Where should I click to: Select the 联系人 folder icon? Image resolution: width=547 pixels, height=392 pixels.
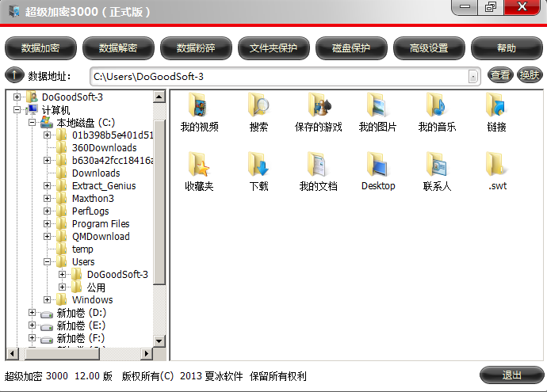click(x=437, y=164)
